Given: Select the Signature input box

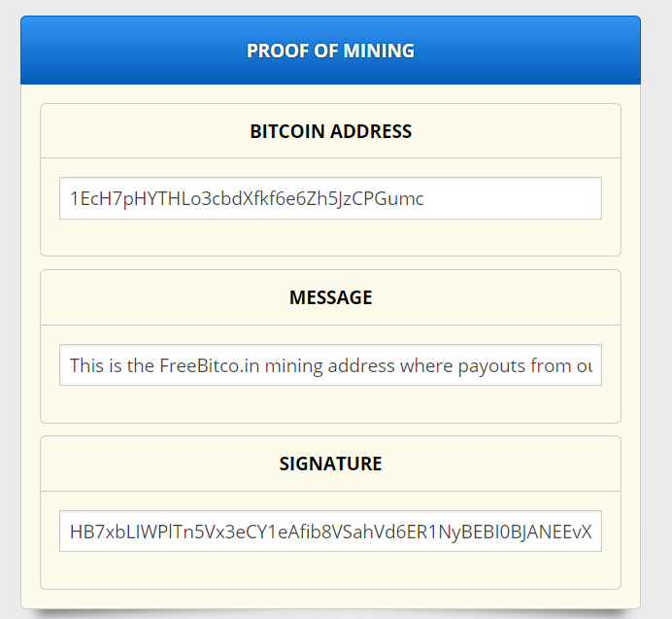Looking at the screenshot, I should pyautogui.click(x=330, y=532).
